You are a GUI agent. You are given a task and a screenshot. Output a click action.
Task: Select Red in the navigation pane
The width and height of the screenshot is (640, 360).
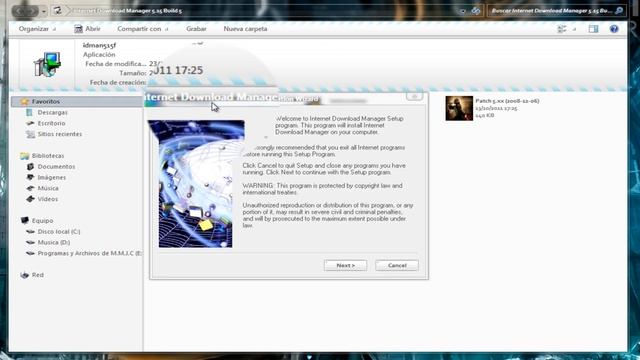pyautogui.click(x=38, y=275)
